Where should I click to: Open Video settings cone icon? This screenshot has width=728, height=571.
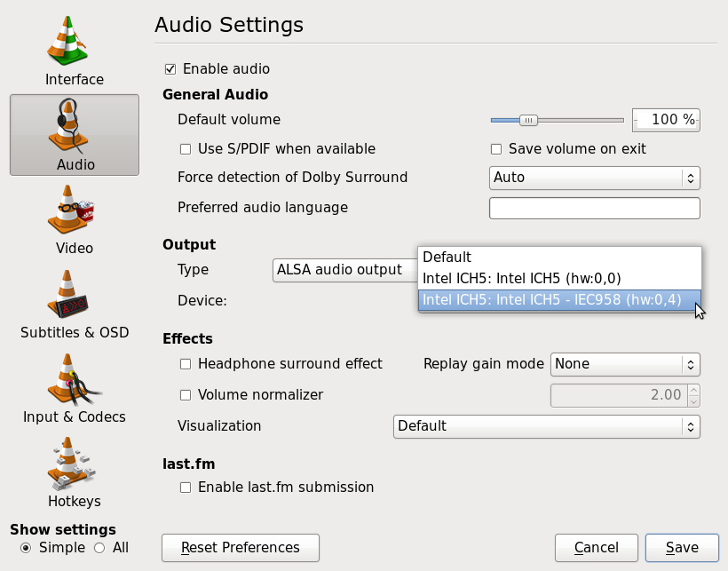70,210
